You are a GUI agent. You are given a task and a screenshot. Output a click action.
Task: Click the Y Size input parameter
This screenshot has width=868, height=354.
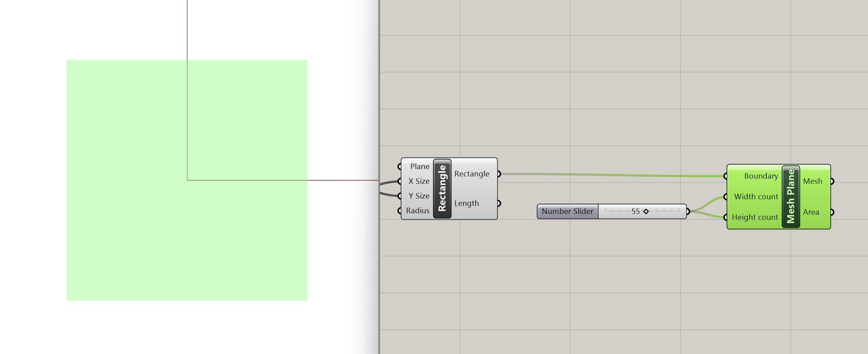(x=419, y=196)
